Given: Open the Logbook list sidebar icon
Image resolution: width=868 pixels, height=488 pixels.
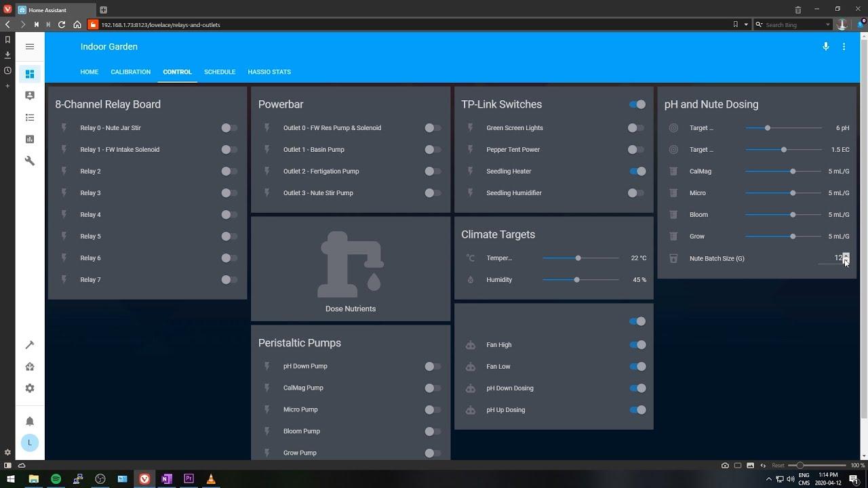Looking at the screenshot, I should pyautogui.click(x=30, y=117).
